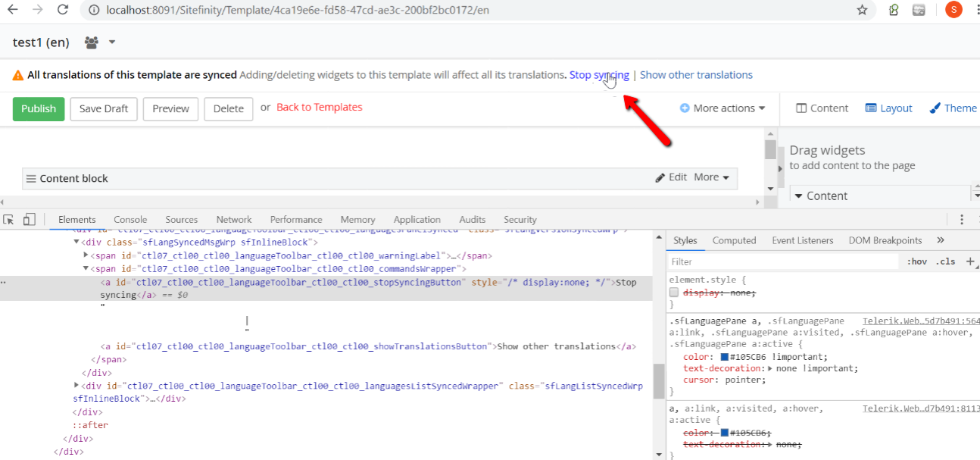The width and height of the screenshot is (980, 460).
Task: Click the Save Draft button
Action: click(104, 108)
